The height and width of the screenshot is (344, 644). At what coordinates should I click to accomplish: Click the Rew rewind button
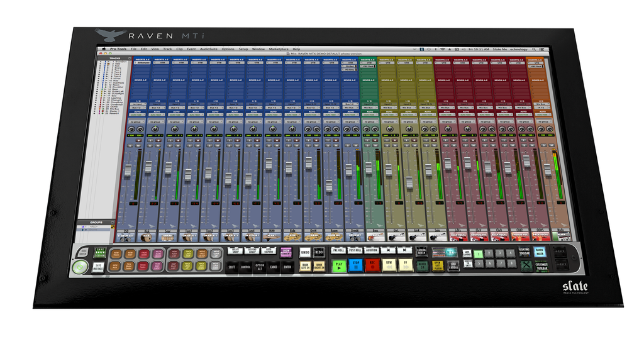coord(389,265)
